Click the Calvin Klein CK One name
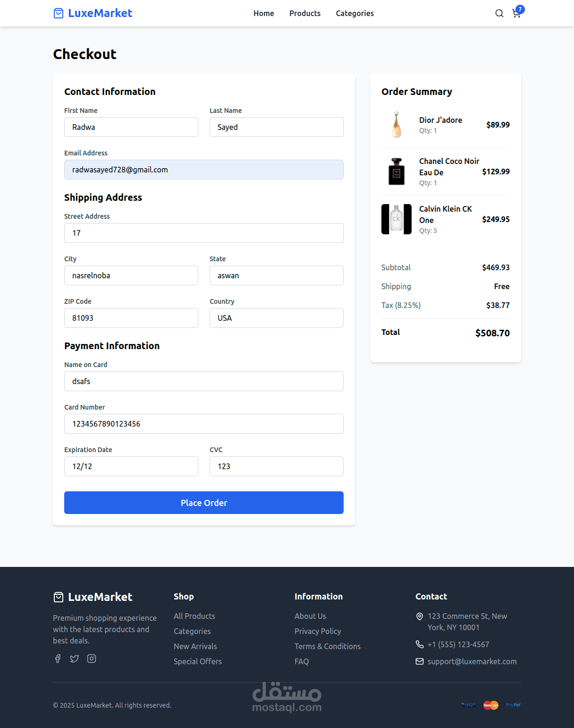The height and width of the screenshot is (728, 574). click(445, 214)
